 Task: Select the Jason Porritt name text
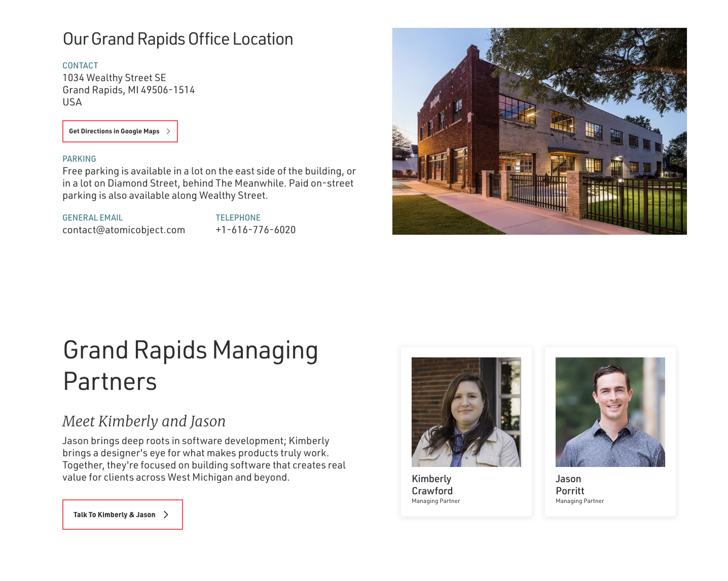(570, 485)
